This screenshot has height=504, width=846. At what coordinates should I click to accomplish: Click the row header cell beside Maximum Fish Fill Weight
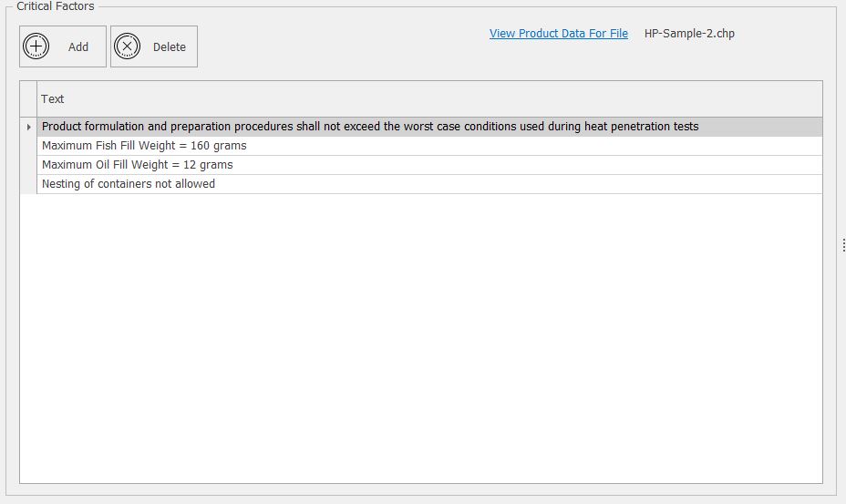click(x=28, y=146)
